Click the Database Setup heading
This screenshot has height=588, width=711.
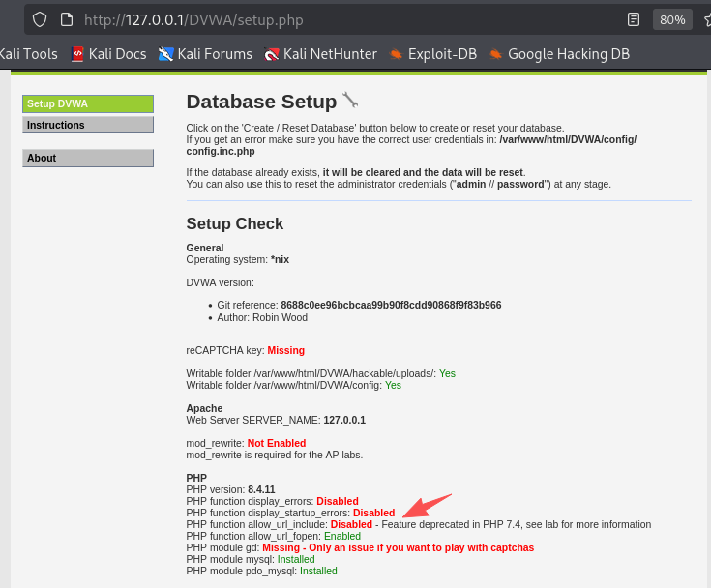tap(261, 102)
